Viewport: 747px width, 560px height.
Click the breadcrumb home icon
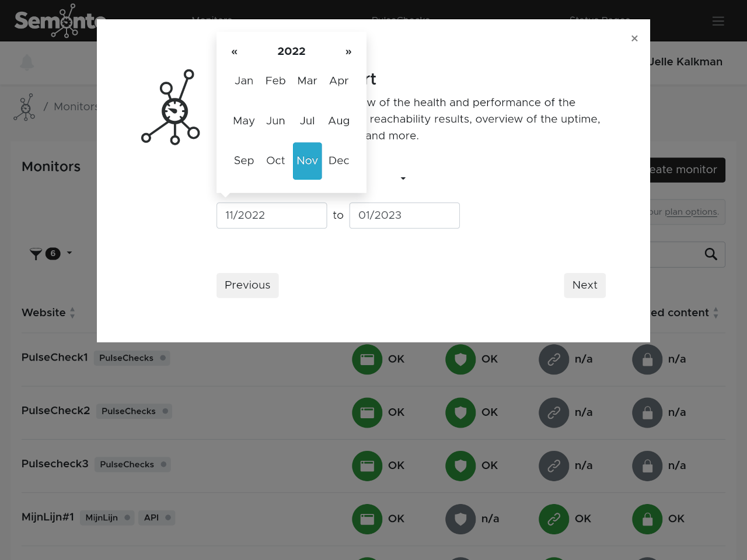(25, 107)
